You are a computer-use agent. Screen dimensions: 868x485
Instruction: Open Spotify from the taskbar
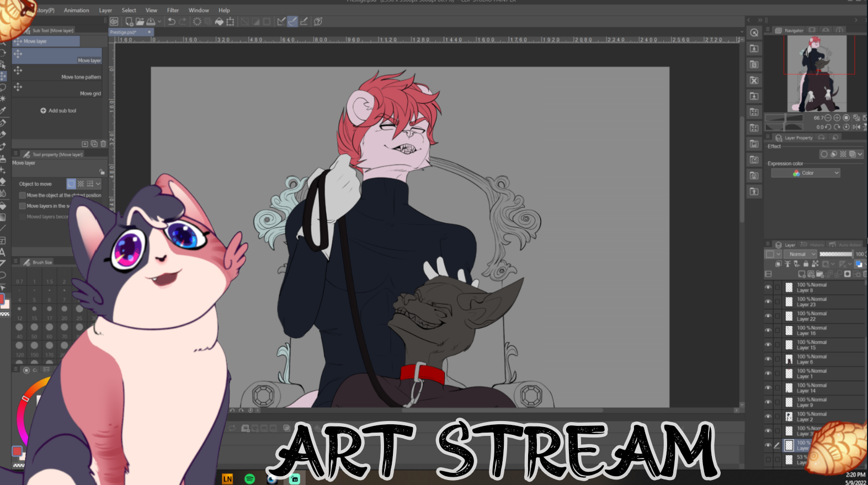click(x=249, y=478)
